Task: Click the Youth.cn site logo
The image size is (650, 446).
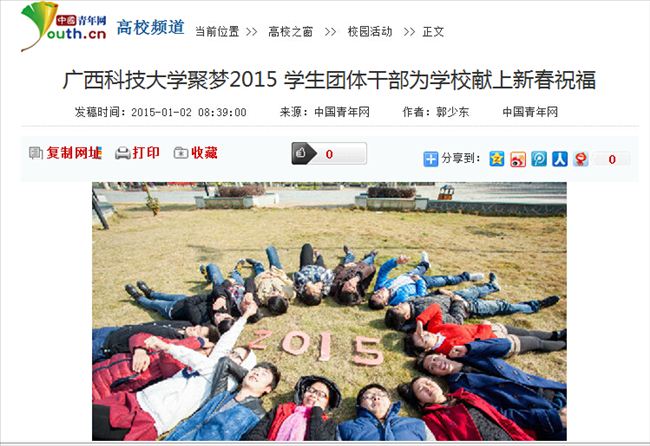Action: pos(64,27)
